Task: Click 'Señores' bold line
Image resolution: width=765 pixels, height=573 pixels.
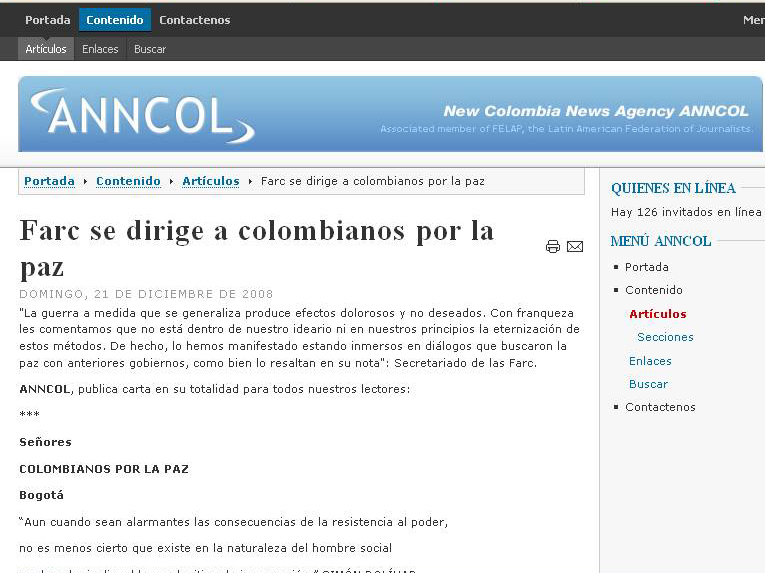Action: click(45, 442)
